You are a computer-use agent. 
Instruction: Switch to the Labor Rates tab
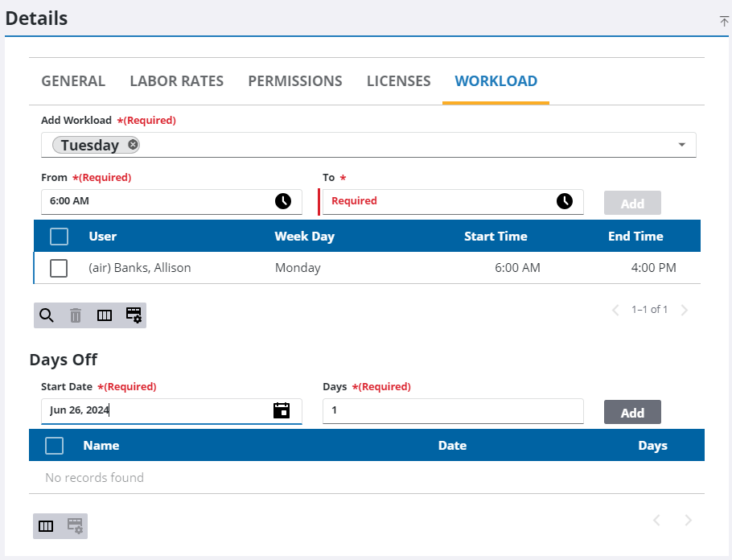[x=176, y=81]
